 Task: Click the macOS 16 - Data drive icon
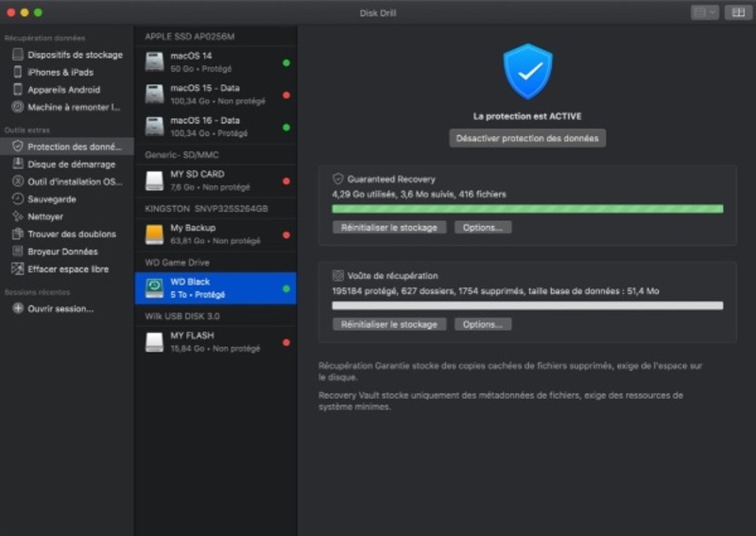[x=154, y=127]
